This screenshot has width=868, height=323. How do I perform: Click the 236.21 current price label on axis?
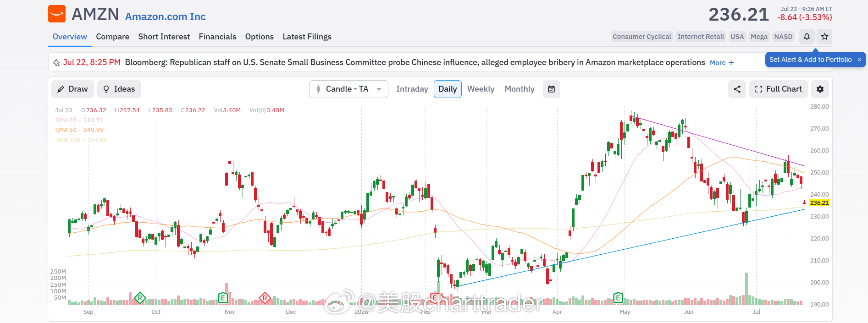(819, 203)
